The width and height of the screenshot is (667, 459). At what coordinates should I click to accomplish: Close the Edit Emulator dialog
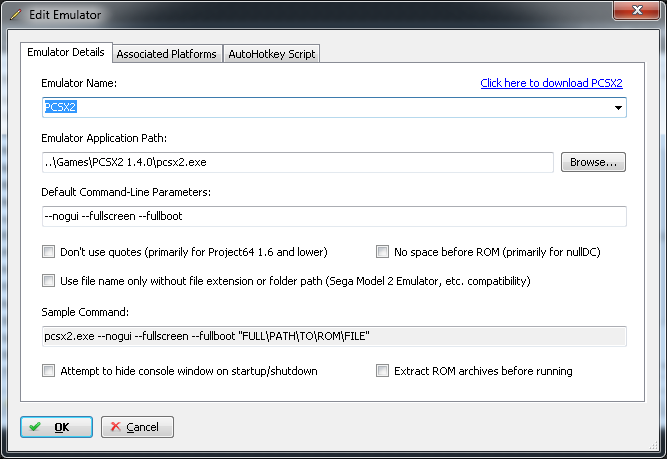pos(636,10)
